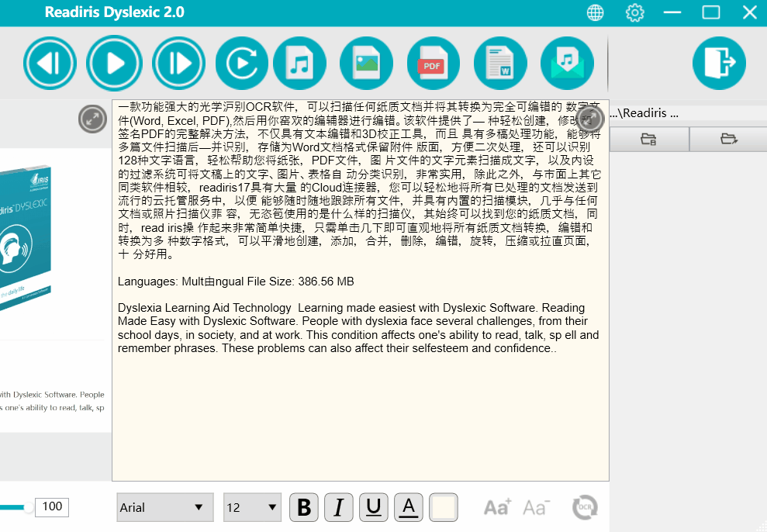Choose the font color button
Screen dimensions: 767x532
pos(409,507)
